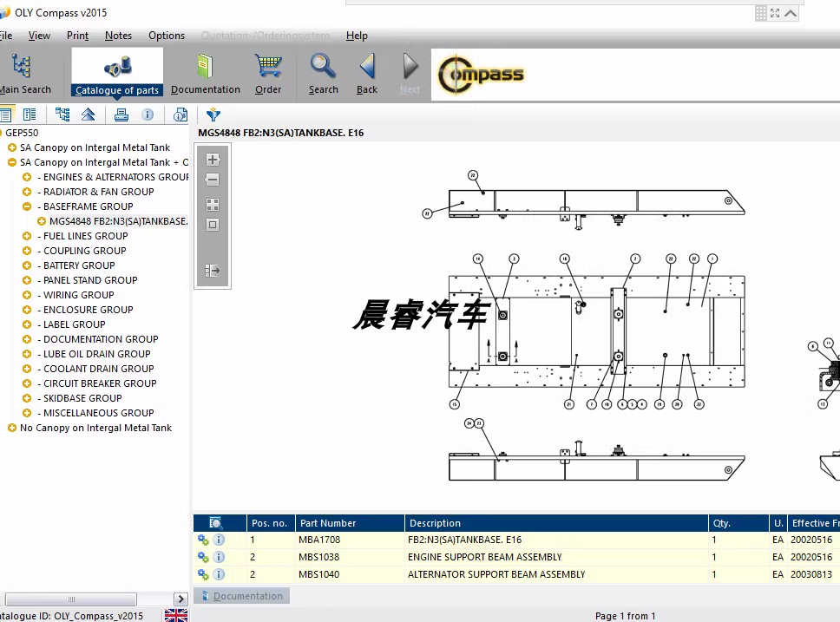Open the Options menu
Viewport: 840px width, 622px height.
[x=167, y=36]
